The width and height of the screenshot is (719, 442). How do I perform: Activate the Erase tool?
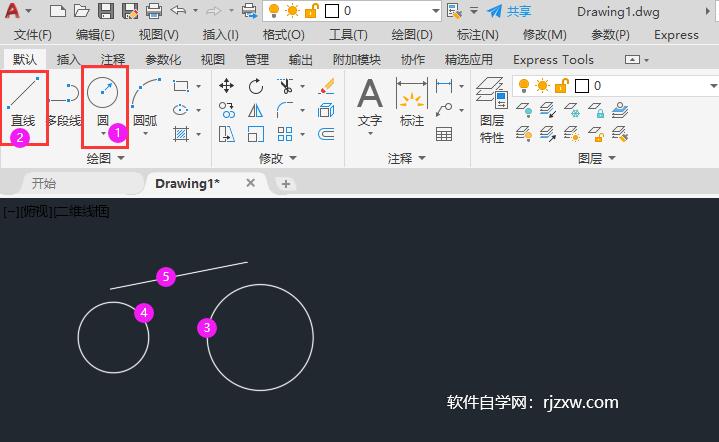326,86
